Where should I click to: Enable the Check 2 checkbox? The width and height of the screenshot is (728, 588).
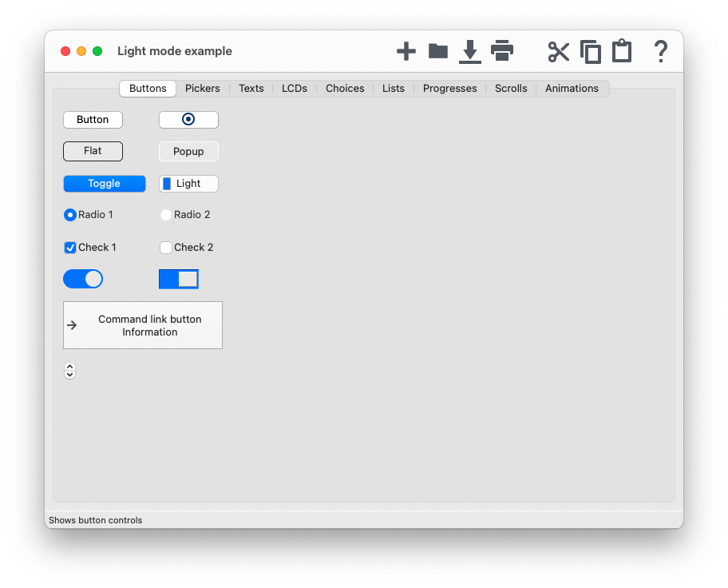(x=166, y=248)
